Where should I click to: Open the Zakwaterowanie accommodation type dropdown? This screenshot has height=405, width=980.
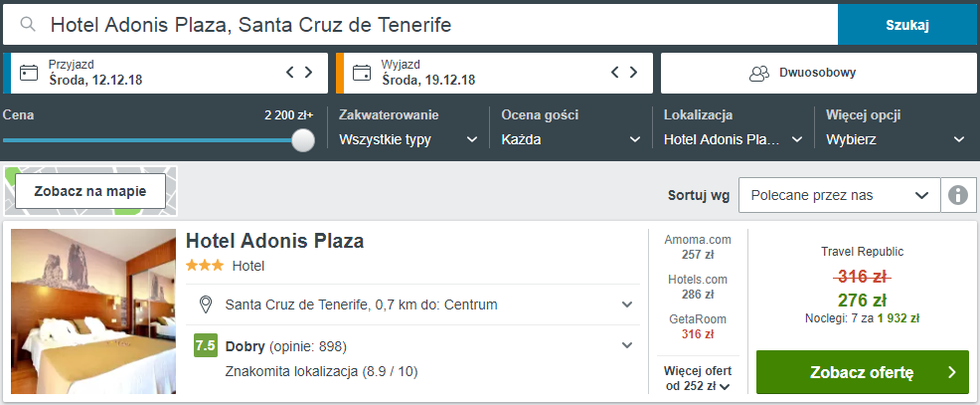click(x=408, y=139)
